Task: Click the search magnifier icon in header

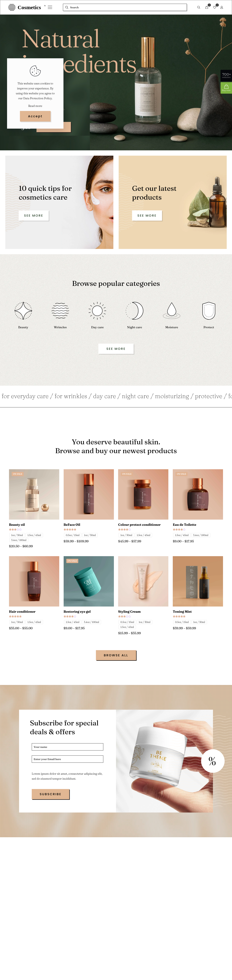Action: point(198,8)
